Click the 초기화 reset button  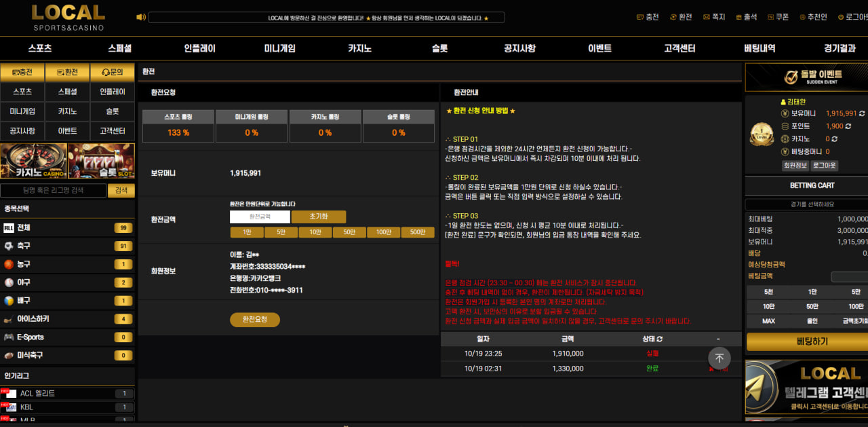(x=318, y=217)
